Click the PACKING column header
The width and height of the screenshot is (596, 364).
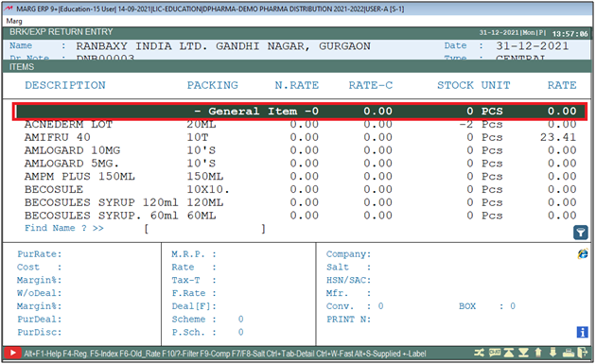(213, 85)
